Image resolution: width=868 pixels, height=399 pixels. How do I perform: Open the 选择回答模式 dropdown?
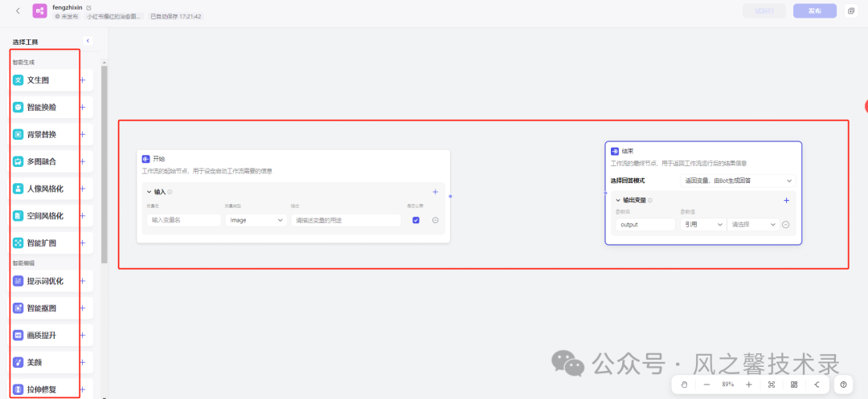click(x=737, y=181)
